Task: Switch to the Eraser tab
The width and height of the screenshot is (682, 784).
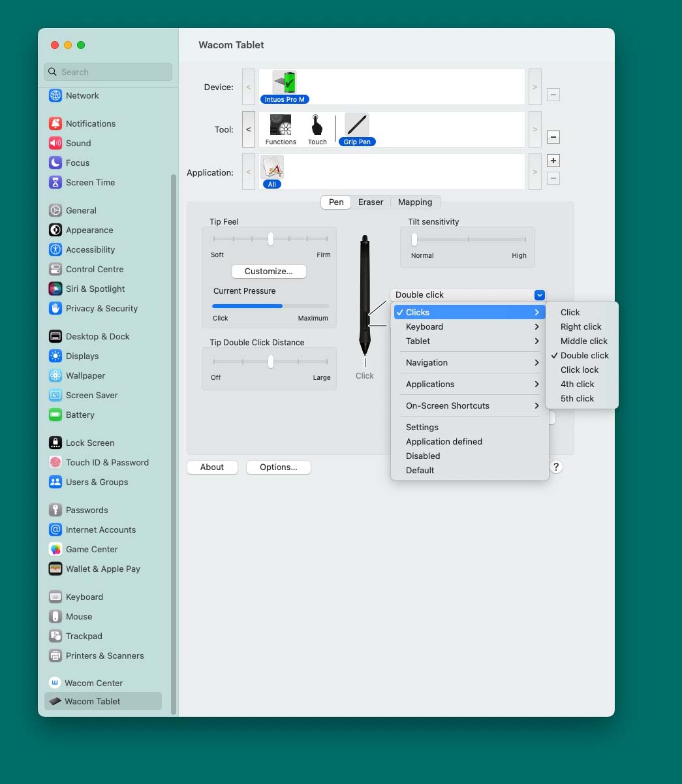Action: pos(370,202)
